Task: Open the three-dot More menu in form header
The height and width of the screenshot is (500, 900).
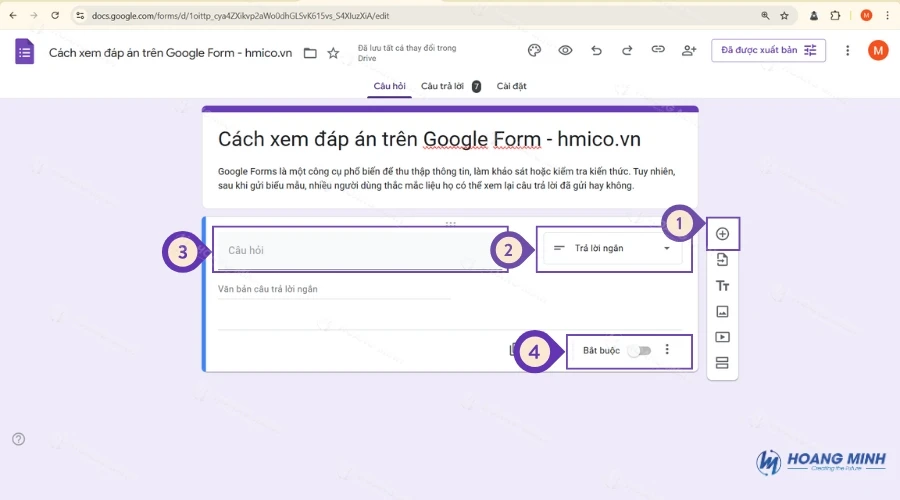Action: [x=847, y=51]
